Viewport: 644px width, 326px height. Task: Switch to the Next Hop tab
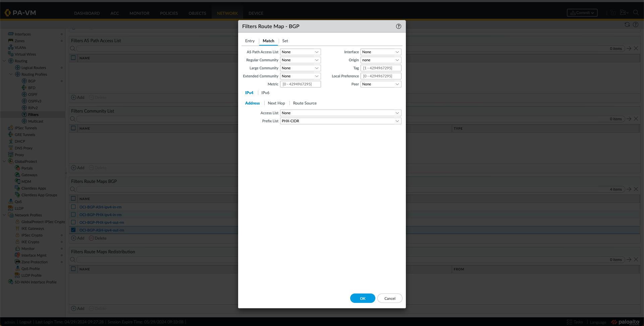[276, 103]
